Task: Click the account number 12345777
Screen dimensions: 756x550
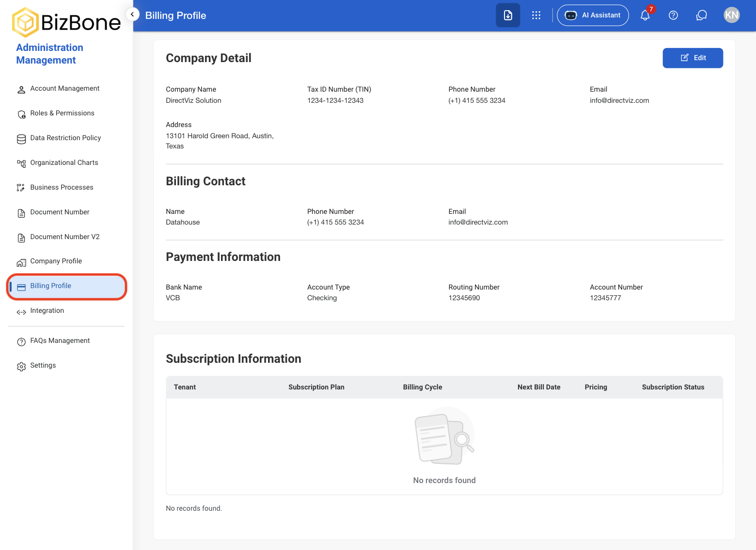Action: point(605,298)
